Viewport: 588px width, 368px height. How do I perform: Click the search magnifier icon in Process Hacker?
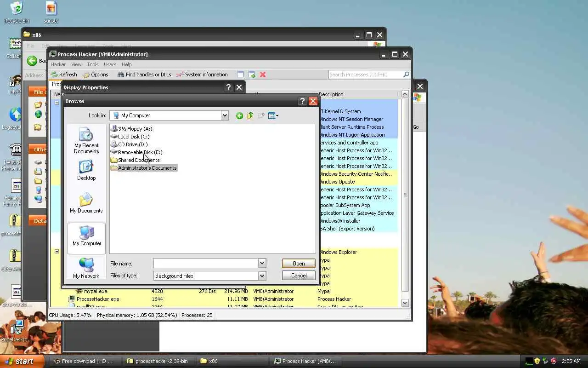[x=406, y=75]
